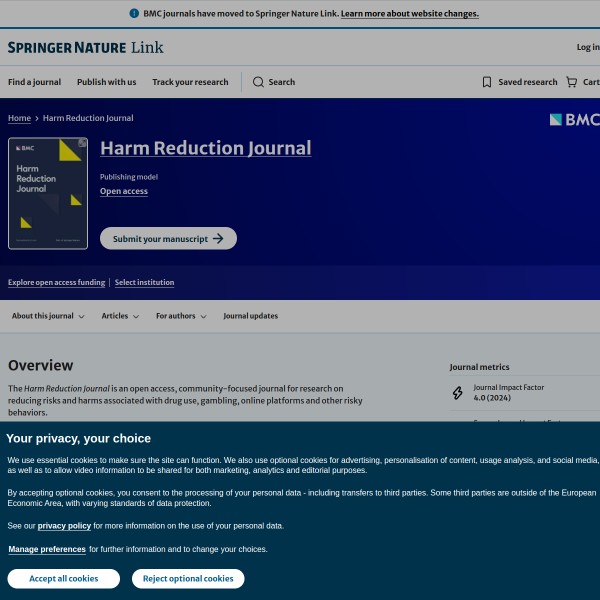This screenshot has width=600, height=600.
Task: Click the Harm Reduction Journal cover thumbnail
Action: point(48,193)
